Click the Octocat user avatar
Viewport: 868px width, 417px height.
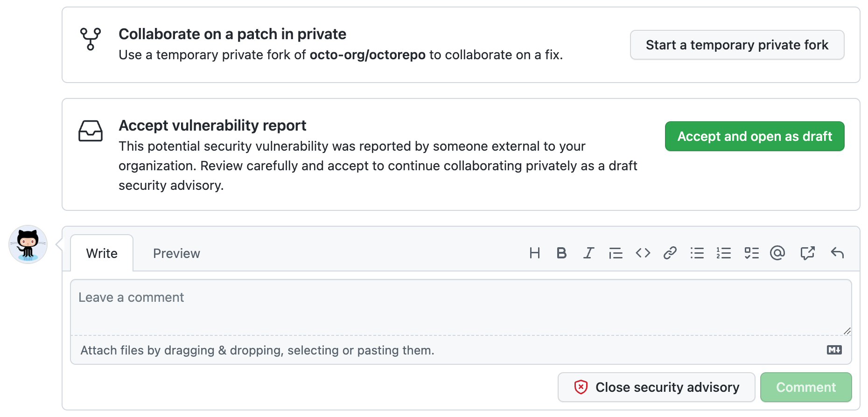pos(28,245)
